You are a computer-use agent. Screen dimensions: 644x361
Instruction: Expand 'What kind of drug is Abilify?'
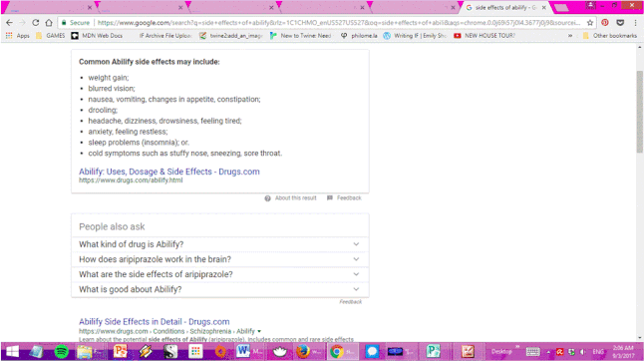220,244
